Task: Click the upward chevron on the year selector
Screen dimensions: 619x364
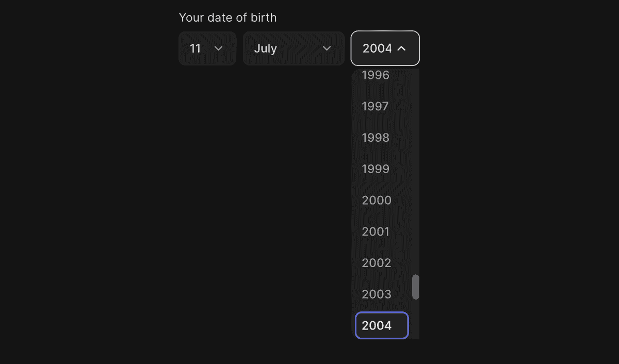Action: coord(402,48)
